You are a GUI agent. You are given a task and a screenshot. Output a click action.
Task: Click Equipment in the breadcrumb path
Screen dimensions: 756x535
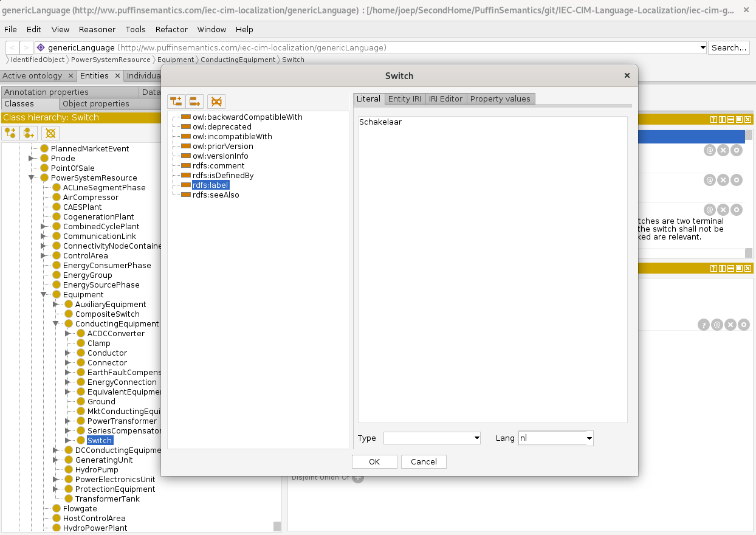pos(176,60)
